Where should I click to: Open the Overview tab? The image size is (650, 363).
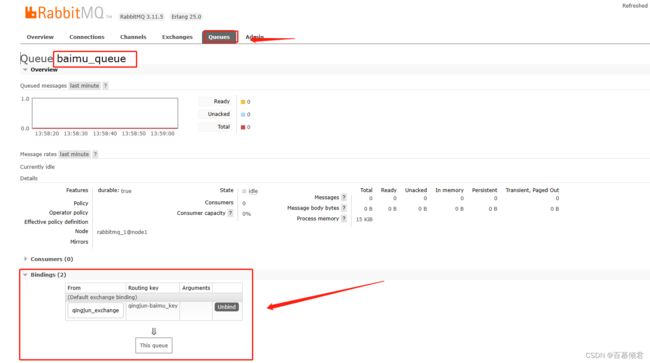tap(40, 37)
